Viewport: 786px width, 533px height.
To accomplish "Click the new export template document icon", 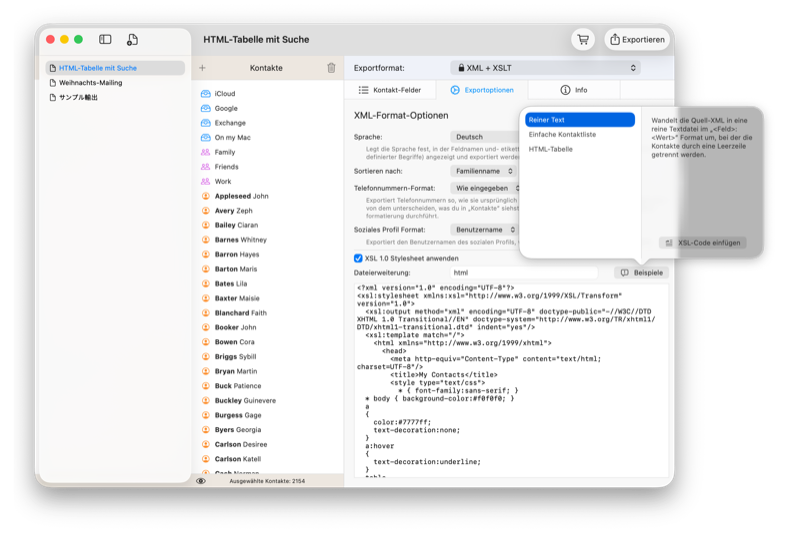I will [132, 39].
